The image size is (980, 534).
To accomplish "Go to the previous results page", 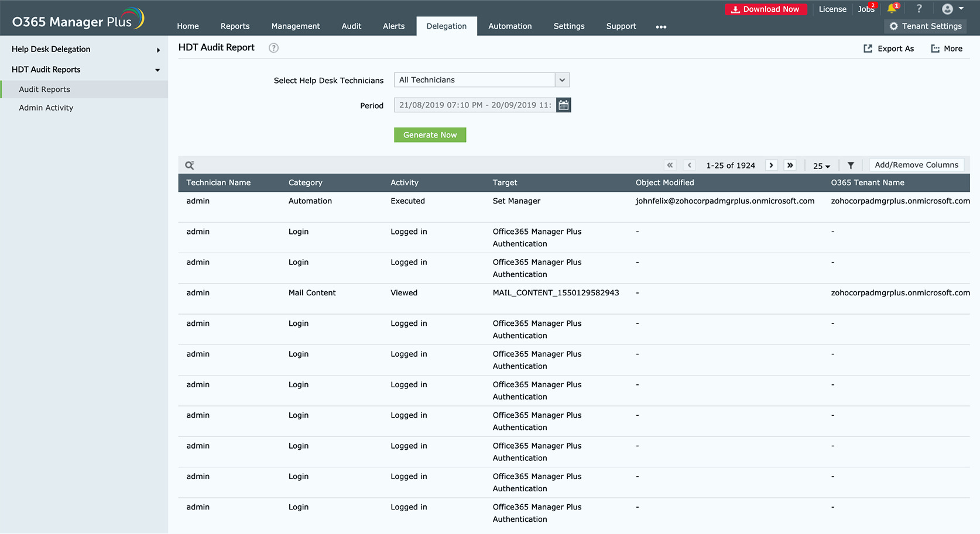I will [690, 166].
